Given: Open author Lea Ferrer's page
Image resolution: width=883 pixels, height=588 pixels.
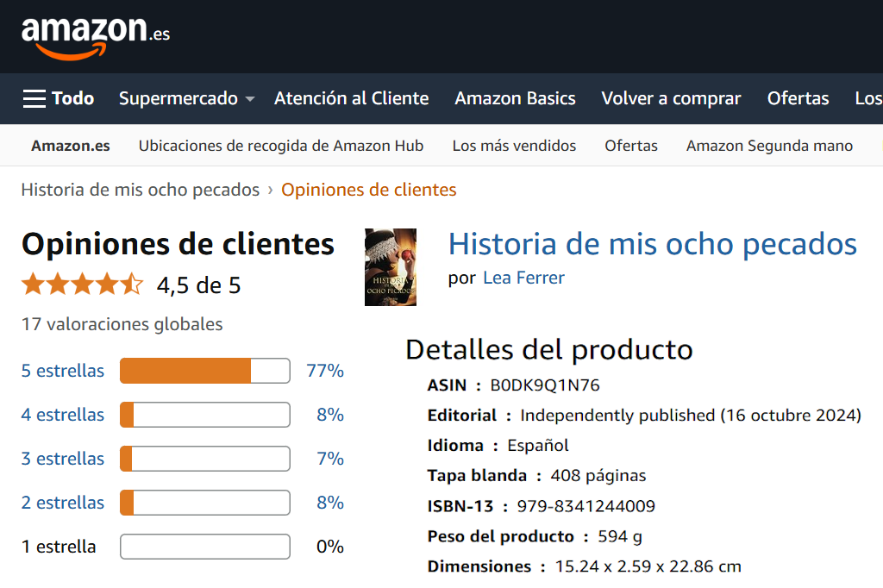Looking at the screenshot, I should [523, 278].
